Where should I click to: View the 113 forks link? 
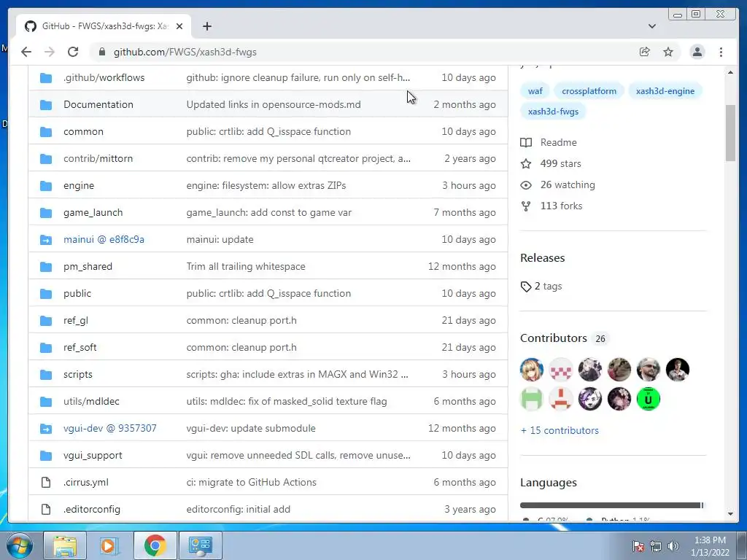pyautogui.click(x=551, y=206)
